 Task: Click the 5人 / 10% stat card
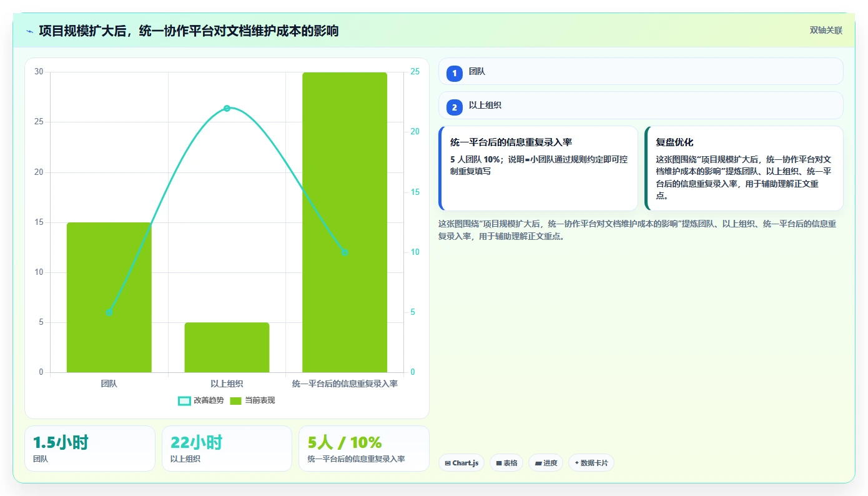click(x=364, y=449)
